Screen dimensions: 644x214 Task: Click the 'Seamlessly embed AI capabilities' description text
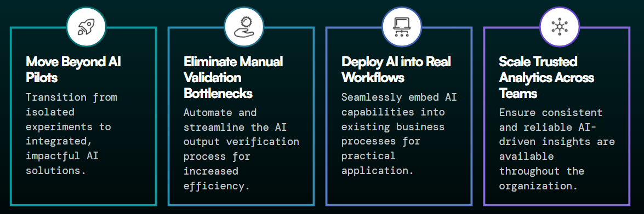tap(399, 134)
